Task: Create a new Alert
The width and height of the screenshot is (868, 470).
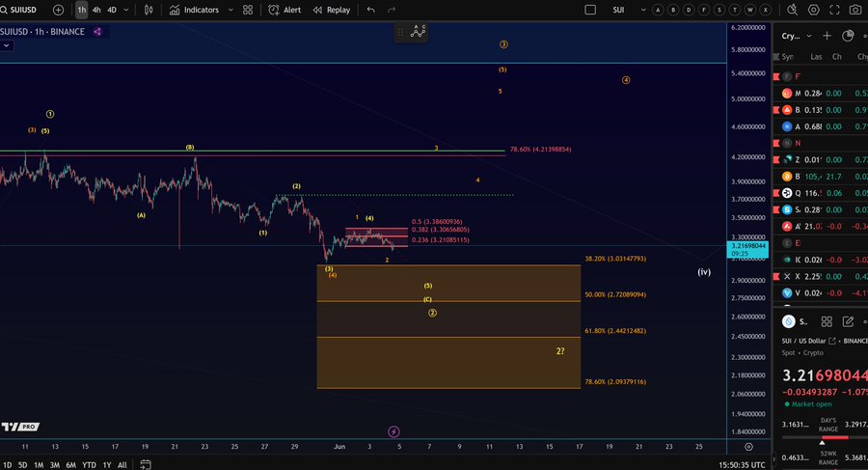Action: tap(285, 10)
